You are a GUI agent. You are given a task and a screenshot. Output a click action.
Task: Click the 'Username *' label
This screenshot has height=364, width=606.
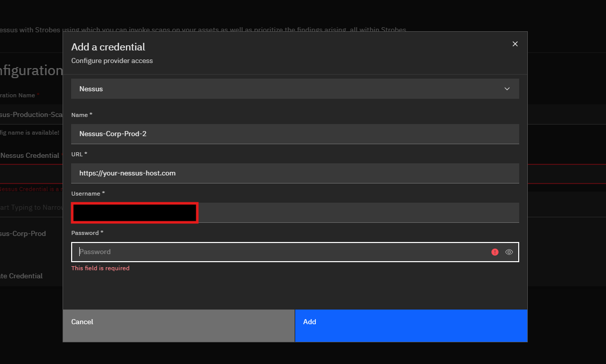point(88,194)
